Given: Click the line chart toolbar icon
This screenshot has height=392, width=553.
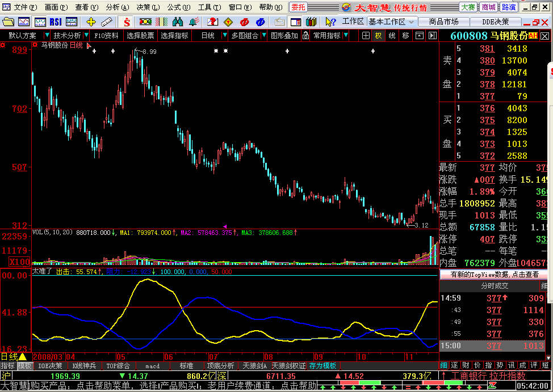Looking at the screenshot, I should point(24,22).
